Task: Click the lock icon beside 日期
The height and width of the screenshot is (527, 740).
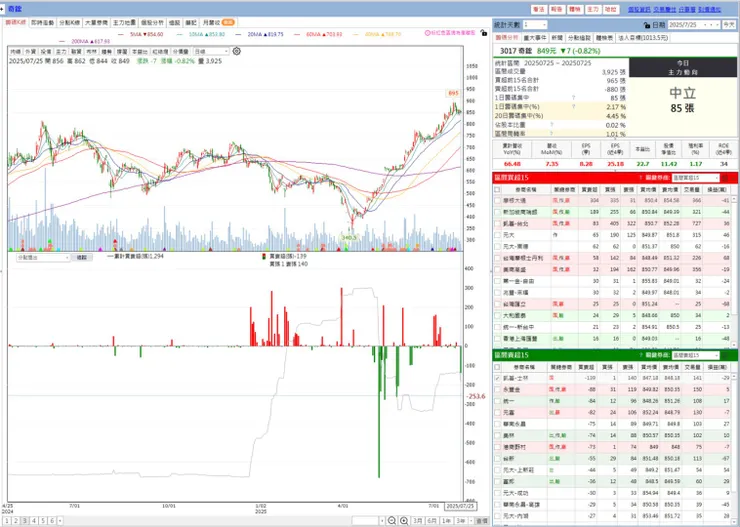Action: pos(647,25)
